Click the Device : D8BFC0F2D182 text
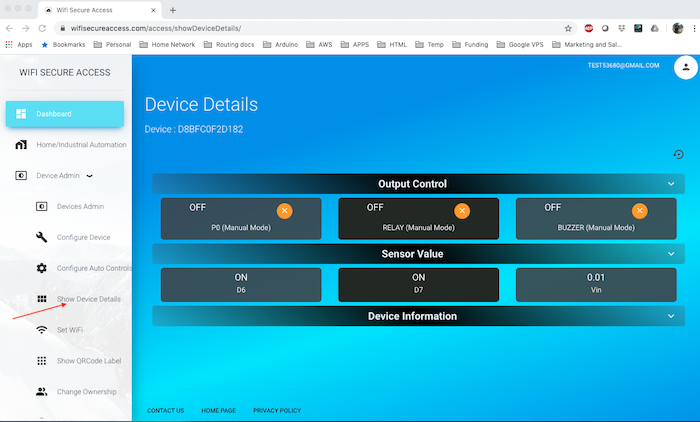 194,129
